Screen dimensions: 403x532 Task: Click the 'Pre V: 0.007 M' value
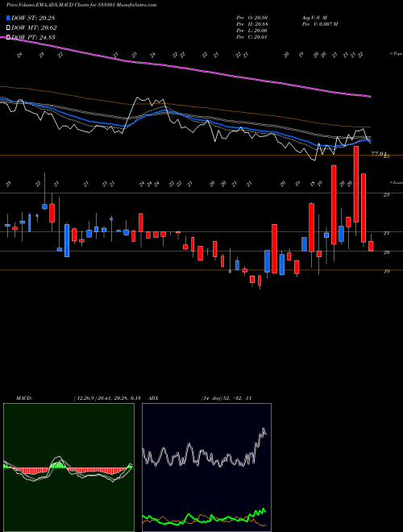click(319, 23)
